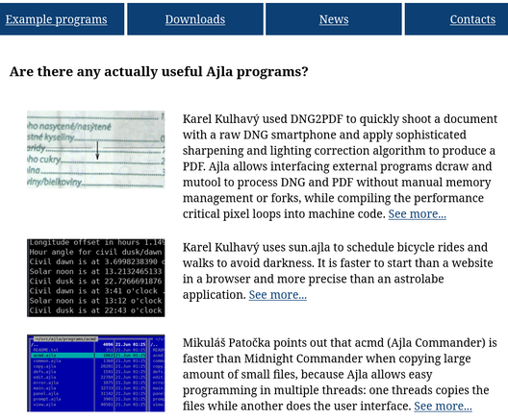Screen dimensions: 508x420
Task: Follow See more link for DNG2PDF
Action: click(x=418, y=214)
